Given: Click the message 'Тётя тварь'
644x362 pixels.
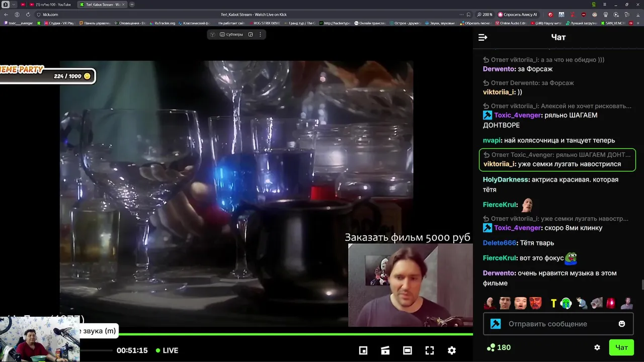Looking at the screenshot, I should click(x=537, y=243).
